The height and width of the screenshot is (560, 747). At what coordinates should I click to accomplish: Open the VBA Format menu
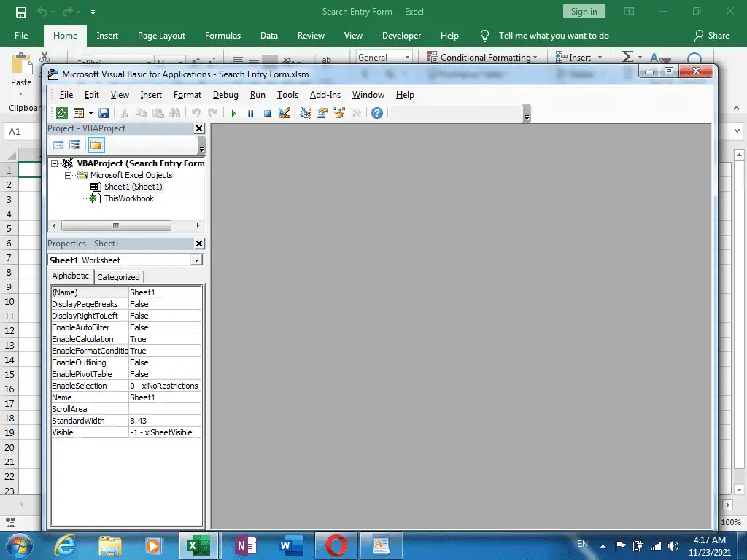(x=187, y=95)
